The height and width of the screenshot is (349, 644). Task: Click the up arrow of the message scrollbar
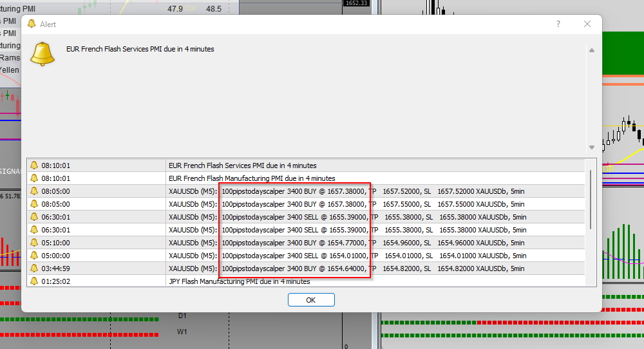click(592, 50)
